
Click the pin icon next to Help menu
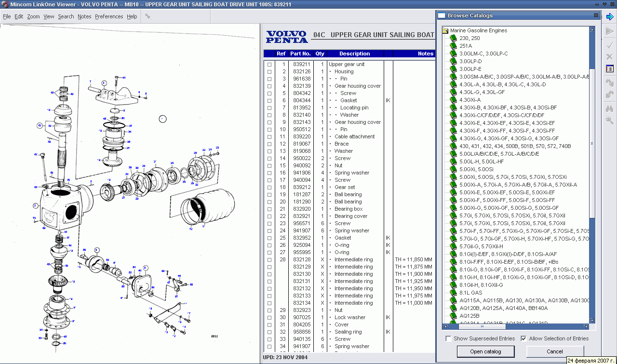(148, 16)
